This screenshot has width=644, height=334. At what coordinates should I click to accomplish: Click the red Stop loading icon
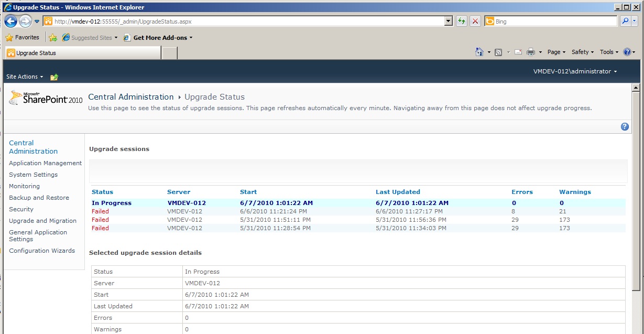pyautogui.click(x=474, y=21)
